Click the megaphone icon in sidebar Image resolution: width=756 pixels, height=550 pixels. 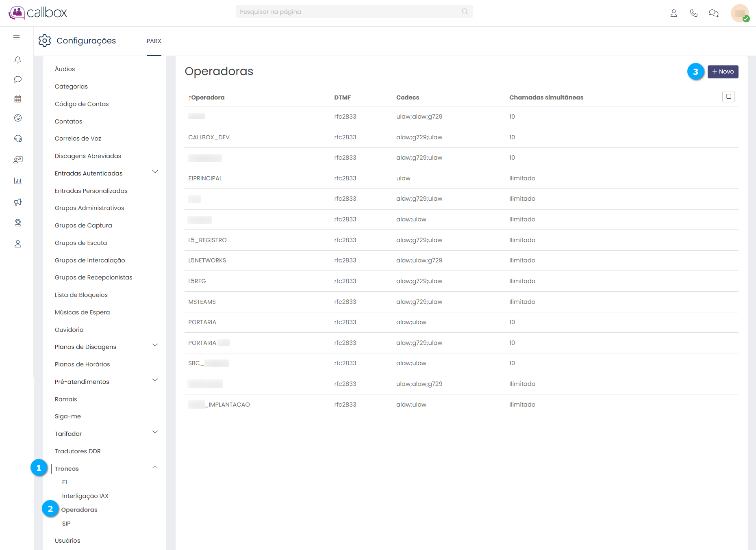(x=17, y=202)
